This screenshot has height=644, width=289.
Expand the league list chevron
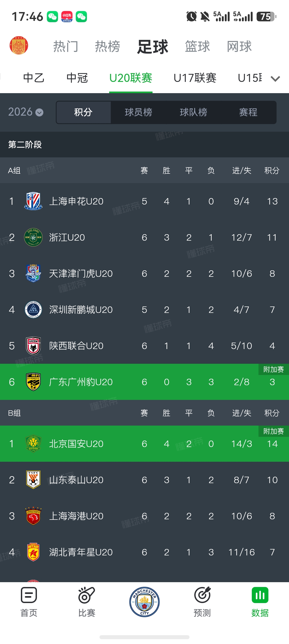click(275, 78)
